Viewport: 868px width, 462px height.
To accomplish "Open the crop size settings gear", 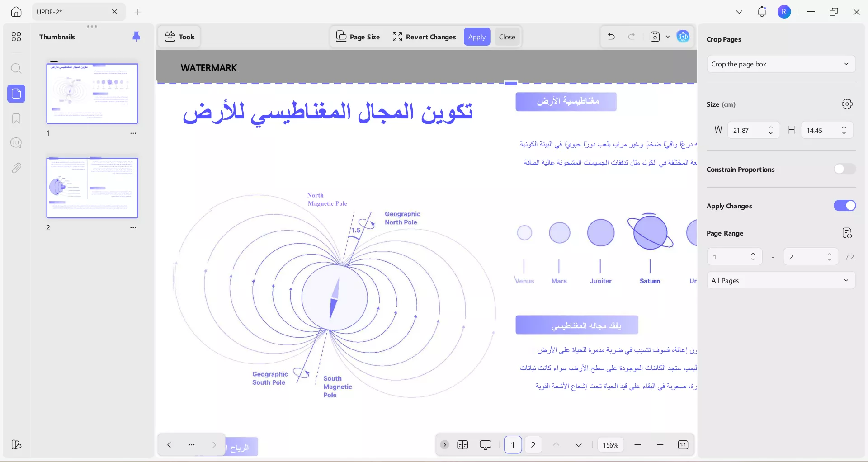I will point(847,104).
